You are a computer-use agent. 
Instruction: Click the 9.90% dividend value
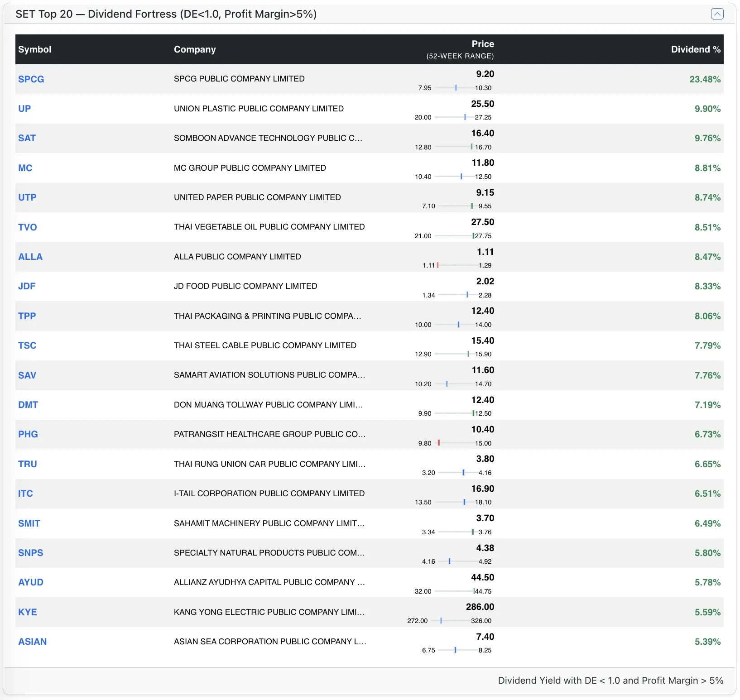click(707, 109)
